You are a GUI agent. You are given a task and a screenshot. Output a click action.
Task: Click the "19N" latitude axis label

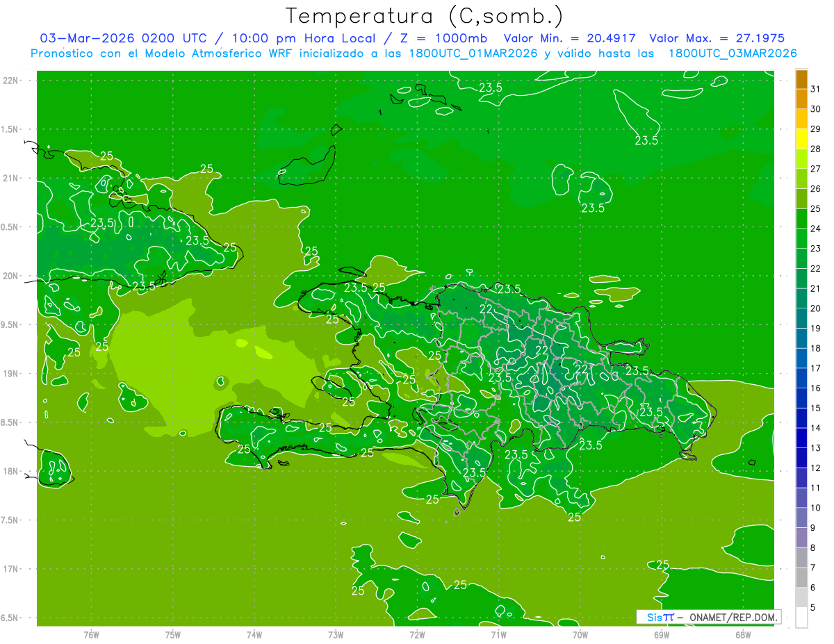[x=10, y=374]
